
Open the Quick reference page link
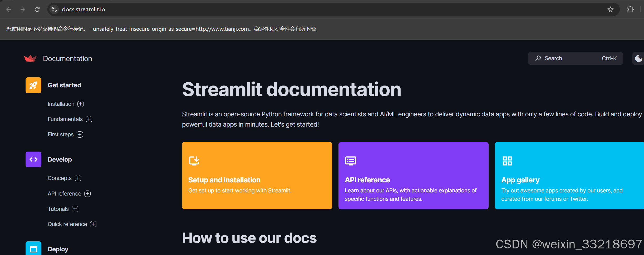pyautogui.click(x=67, y=224)
